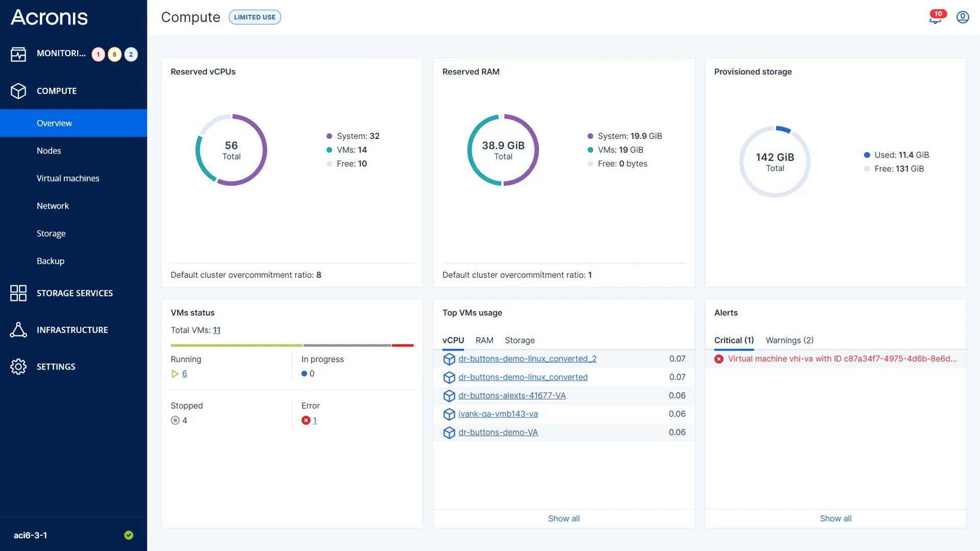Open the notifications bell icon

(x=935, y=18)
